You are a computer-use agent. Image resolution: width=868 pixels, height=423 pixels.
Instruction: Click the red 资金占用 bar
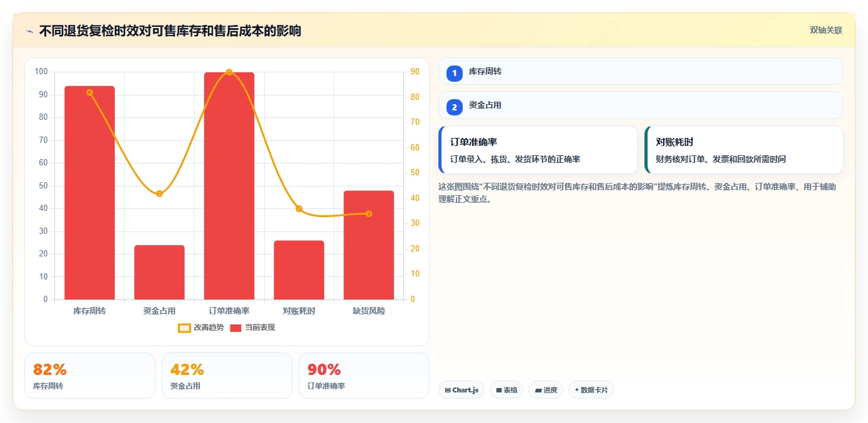(159, 273)
